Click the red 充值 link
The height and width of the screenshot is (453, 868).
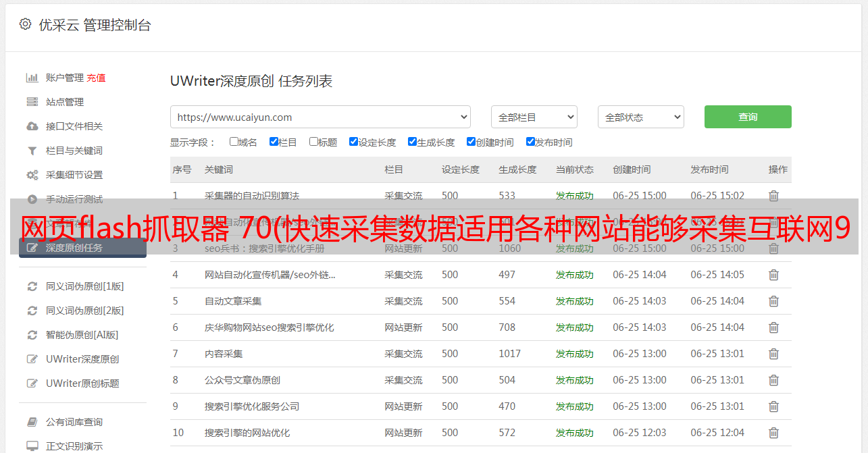tap(96, 78)
